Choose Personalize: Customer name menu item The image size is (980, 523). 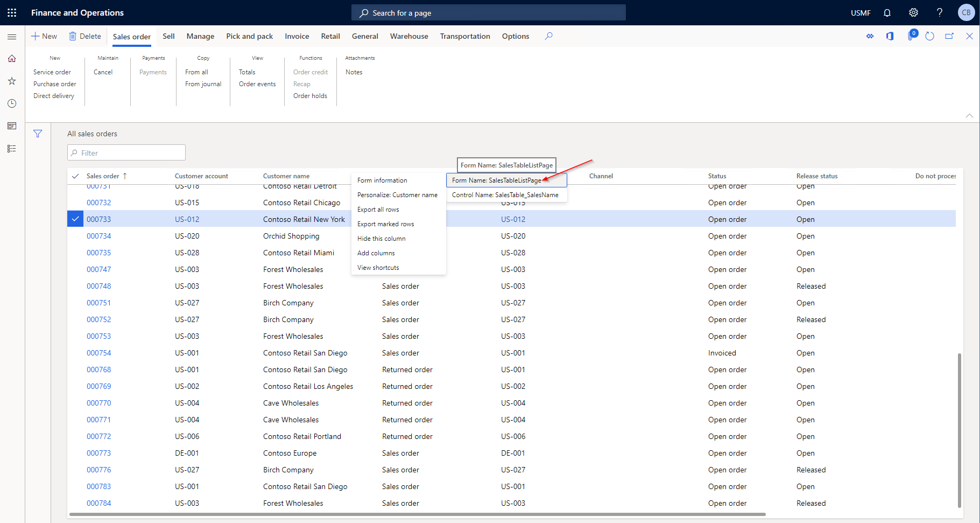[398, 195]
